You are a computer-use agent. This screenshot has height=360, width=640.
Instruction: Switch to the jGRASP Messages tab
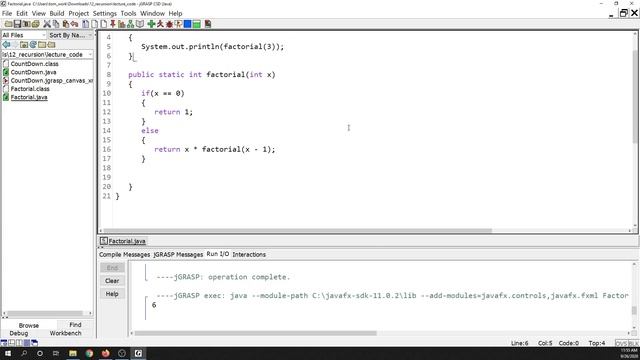[178, 254]
